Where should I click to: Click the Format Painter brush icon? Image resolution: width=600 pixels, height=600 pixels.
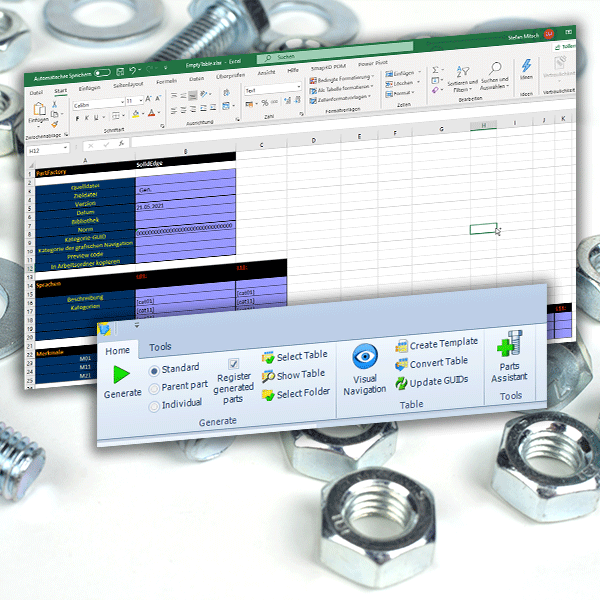pos(55,124)
